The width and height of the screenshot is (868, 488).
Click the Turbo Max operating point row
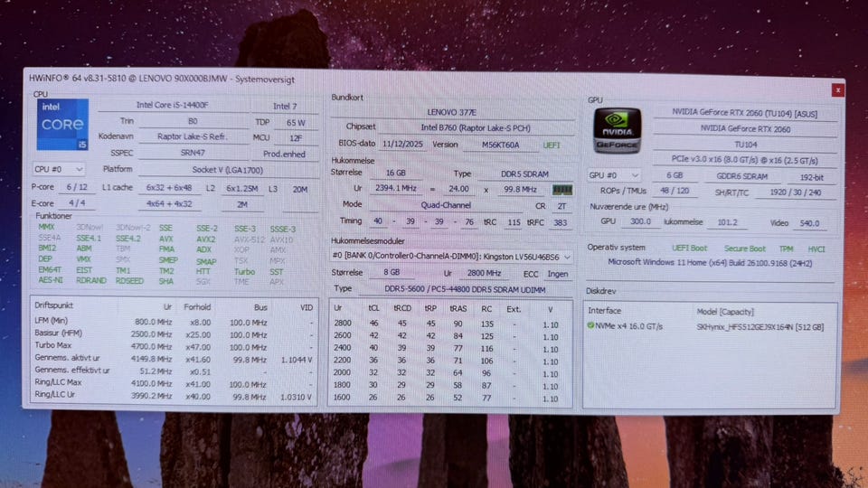pyautogui.click(x=174, y=346)
